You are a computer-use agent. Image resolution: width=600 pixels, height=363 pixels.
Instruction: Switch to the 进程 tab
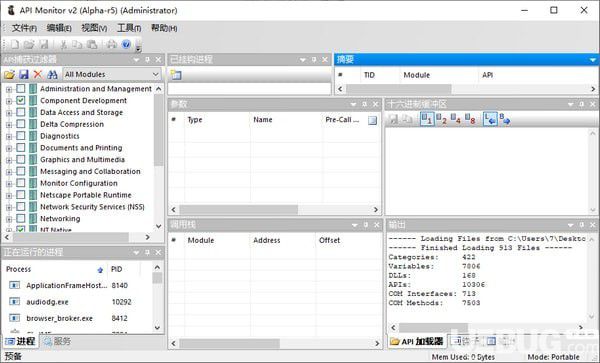point(21,341)
